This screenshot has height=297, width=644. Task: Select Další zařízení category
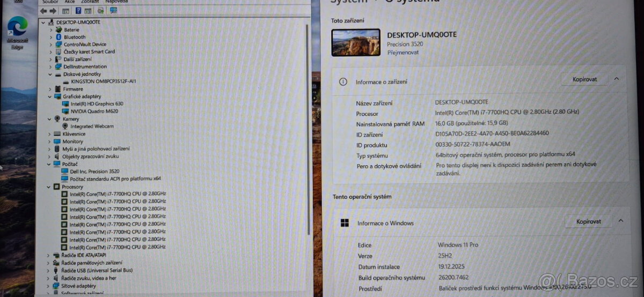coord(77,59)
